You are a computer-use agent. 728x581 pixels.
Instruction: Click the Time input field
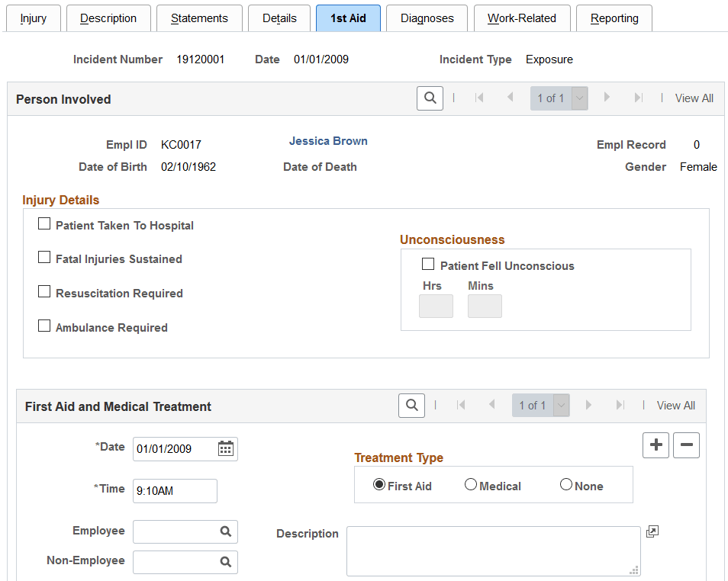175,491
